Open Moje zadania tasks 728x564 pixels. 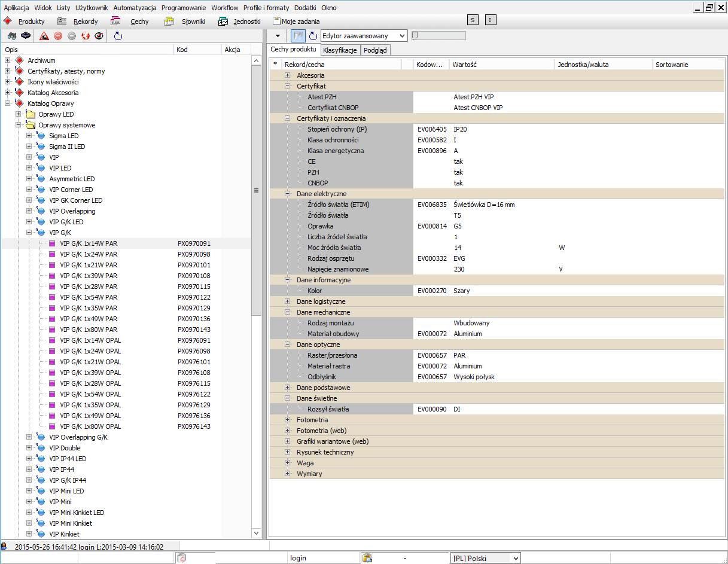click(296, 22)
